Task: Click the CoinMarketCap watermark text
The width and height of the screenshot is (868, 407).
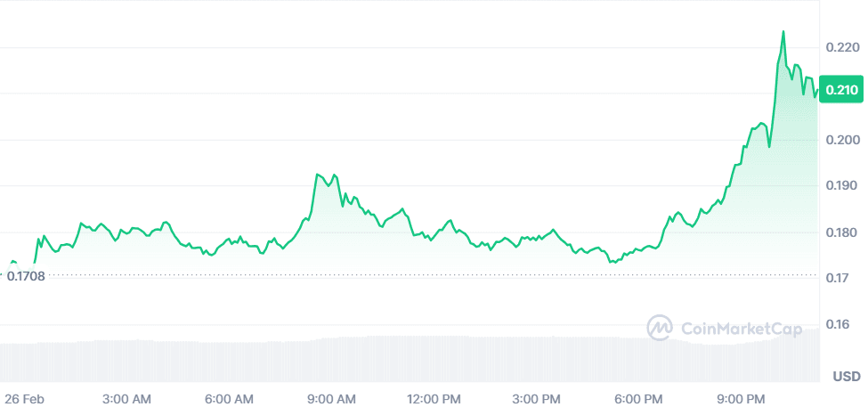Action: tap(741, 328)
